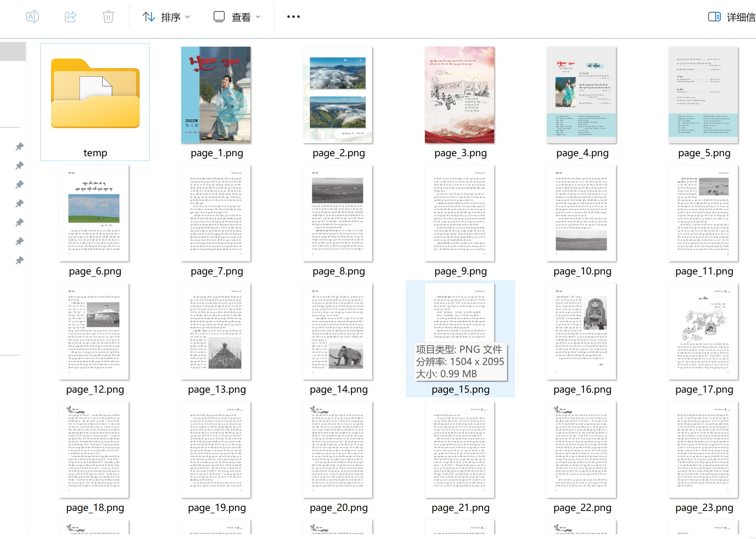Click the Delete trash icon
Viewport: 756px width, 539px height.
[108, 17]
